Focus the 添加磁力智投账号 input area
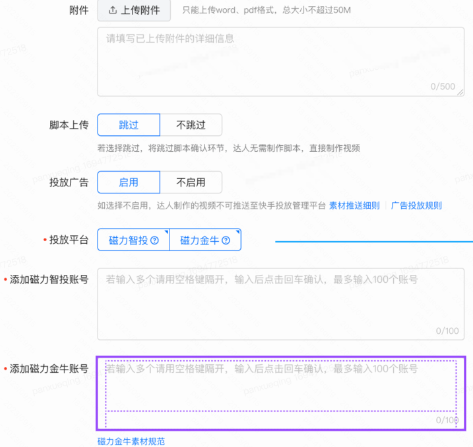Image resolution: width=473 pixels, height=447 pixels. click(281, 304)
